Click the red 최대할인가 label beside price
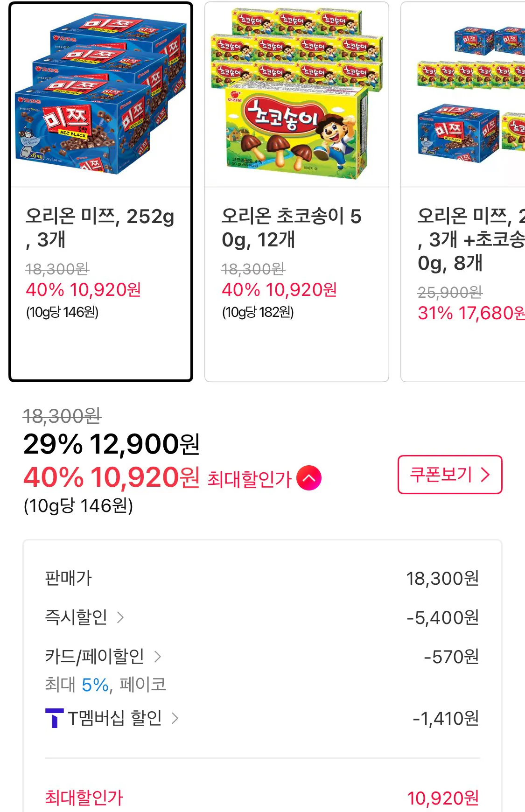The width and height of the screenshot is (525, 812). point(249,479)
